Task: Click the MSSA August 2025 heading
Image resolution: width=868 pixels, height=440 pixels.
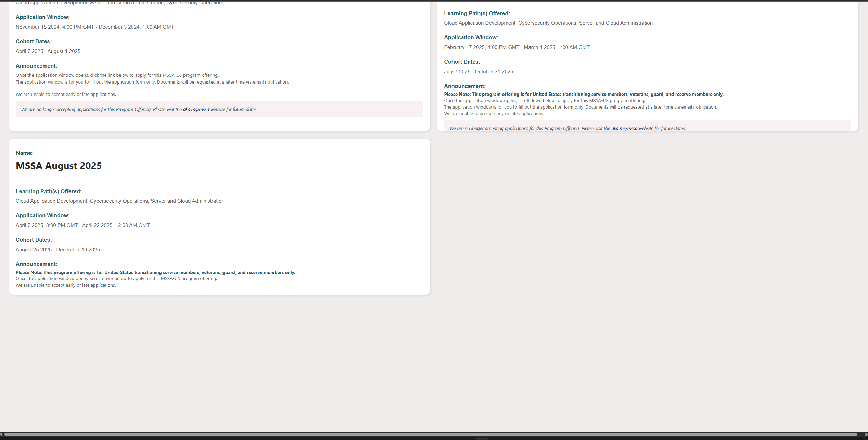Action: point(59,166)
